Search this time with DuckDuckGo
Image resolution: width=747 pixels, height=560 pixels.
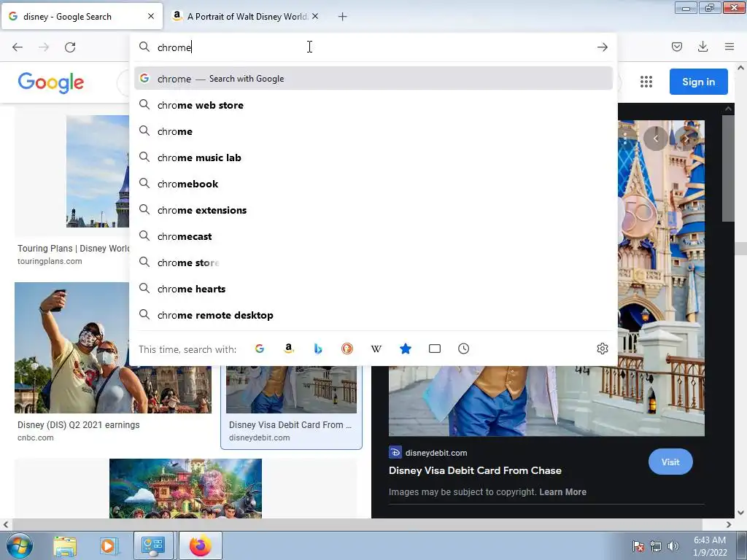[x=347, y=349]
